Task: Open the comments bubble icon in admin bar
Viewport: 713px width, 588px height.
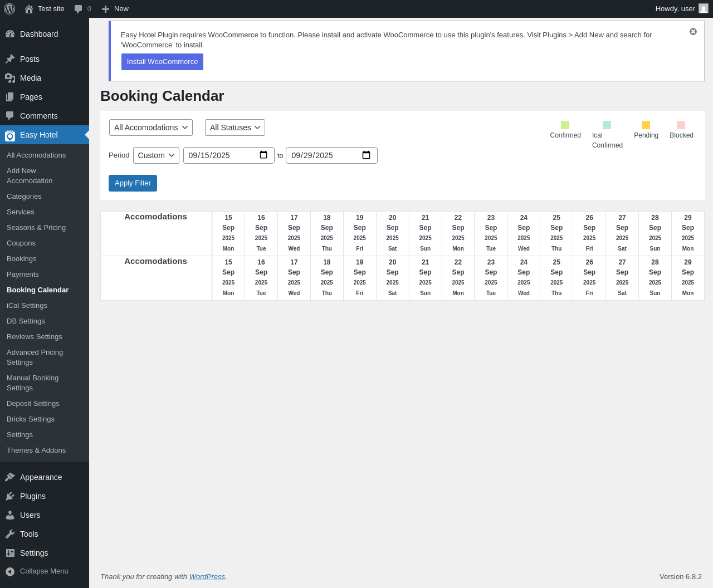Action: pos(79,9)
